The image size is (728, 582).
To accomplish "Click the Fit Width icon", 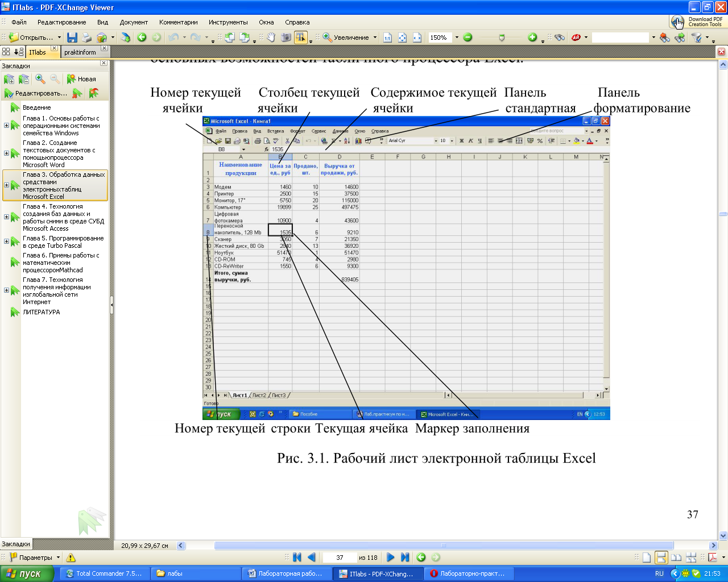I will coord(417,38).
